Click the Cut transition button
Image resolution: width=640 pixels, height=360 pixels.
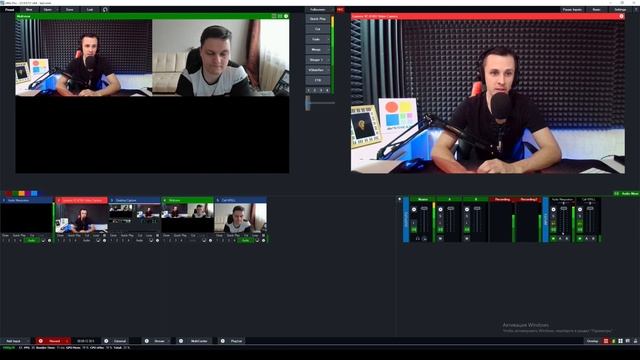[x=317, y=29]
